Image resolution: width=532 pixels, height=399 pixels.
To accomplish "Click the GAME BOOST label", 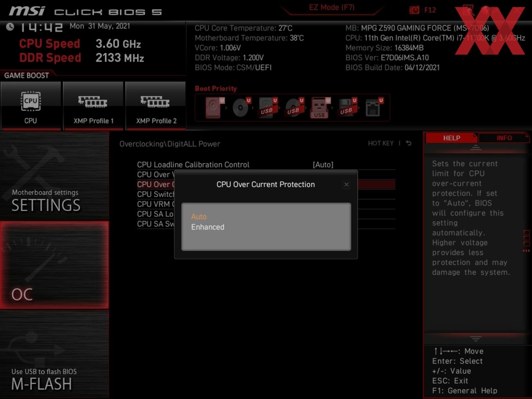I will coord(27,75).
